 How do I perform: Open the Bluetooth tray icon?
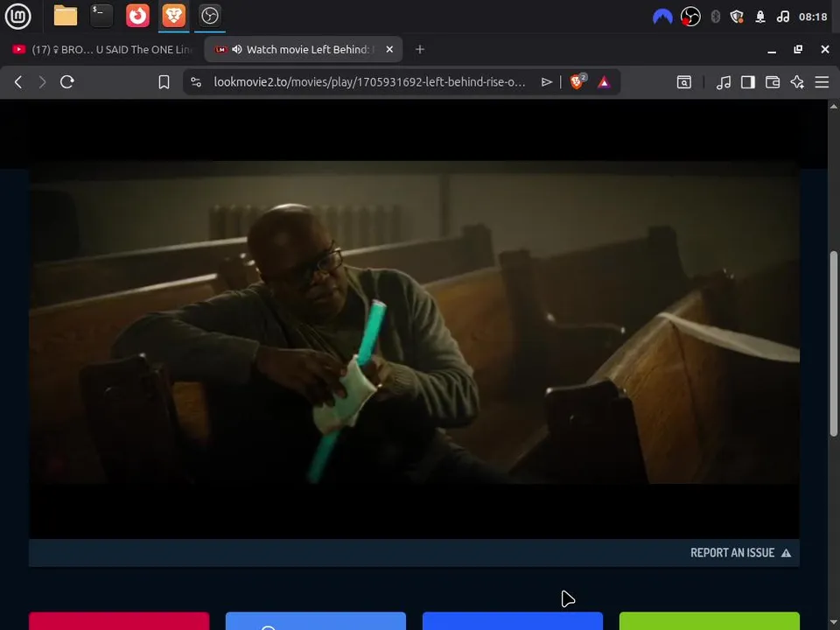(x=715, y=17)
